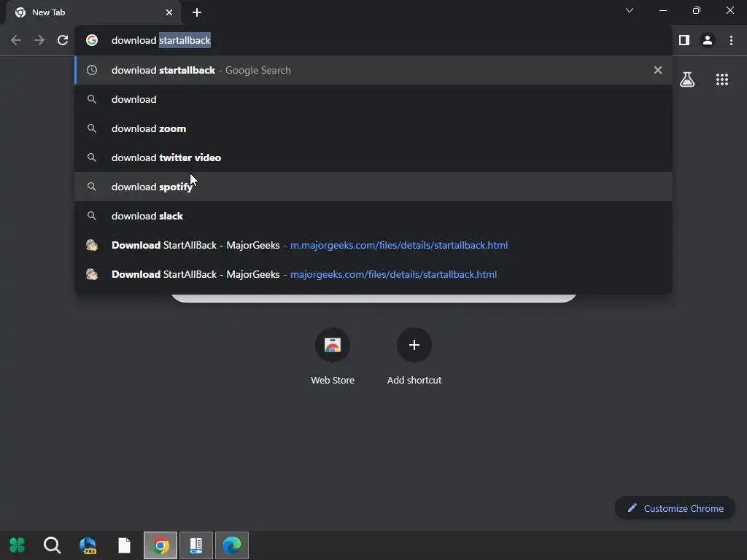Screen dimensions: 747x560
Task: Open the Start menu clover icon
Action: coord(18,545)
